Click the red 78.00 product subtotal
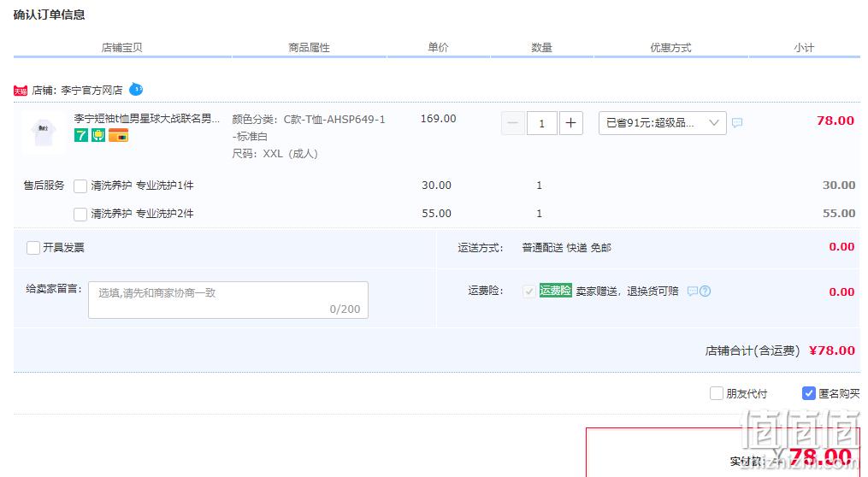Image resolution: width=868 pixels, height=477 pixels. tap(836, 121)
